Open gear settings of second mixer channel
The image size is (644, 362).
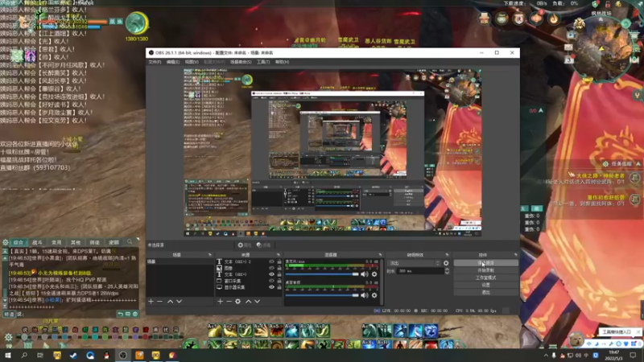(x=374, y=295)
